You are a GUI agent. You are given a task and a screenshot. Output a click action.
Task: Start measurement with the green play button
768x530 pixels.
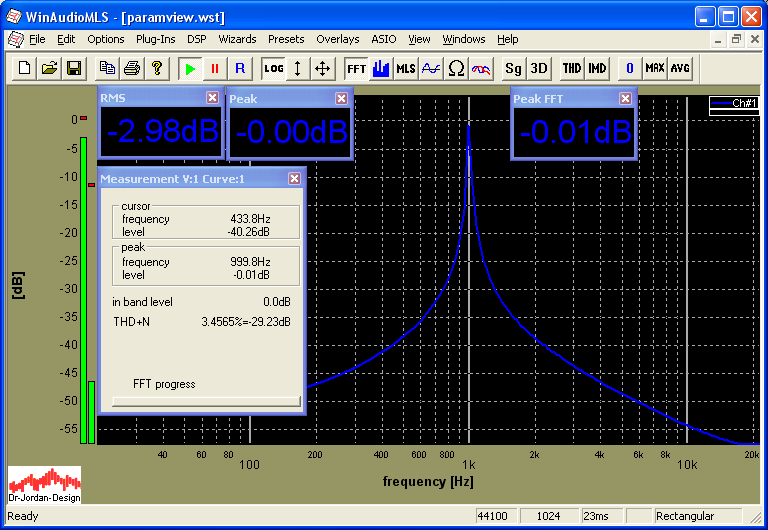[189, 68]
